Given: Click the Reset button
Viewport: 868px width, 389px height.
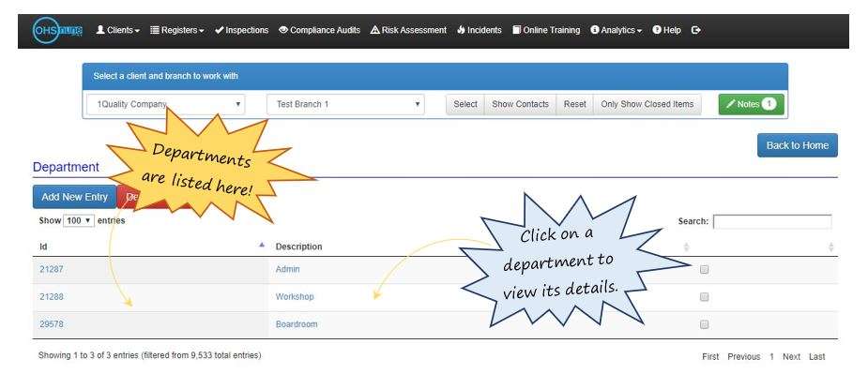Looking at the screenshot, I should tap(575, 104).
